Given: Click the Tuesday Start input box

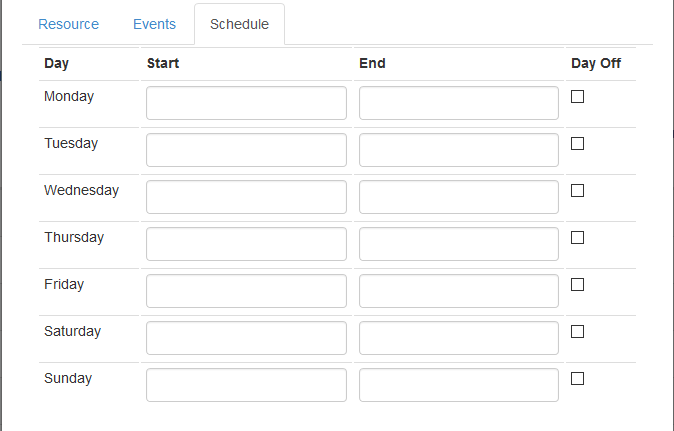Looking at the screenshot, I should tap(246, 150).
